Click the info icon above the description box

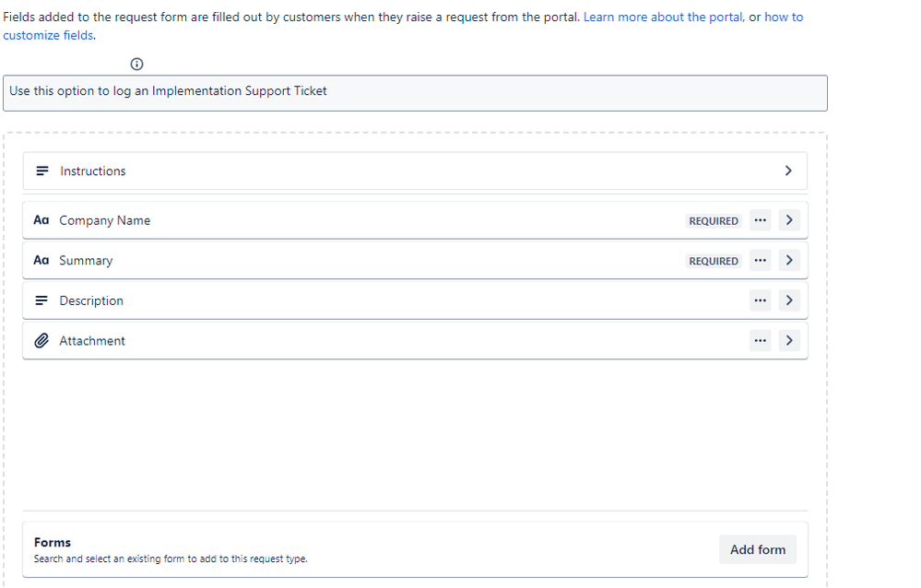tap(137, 64)
